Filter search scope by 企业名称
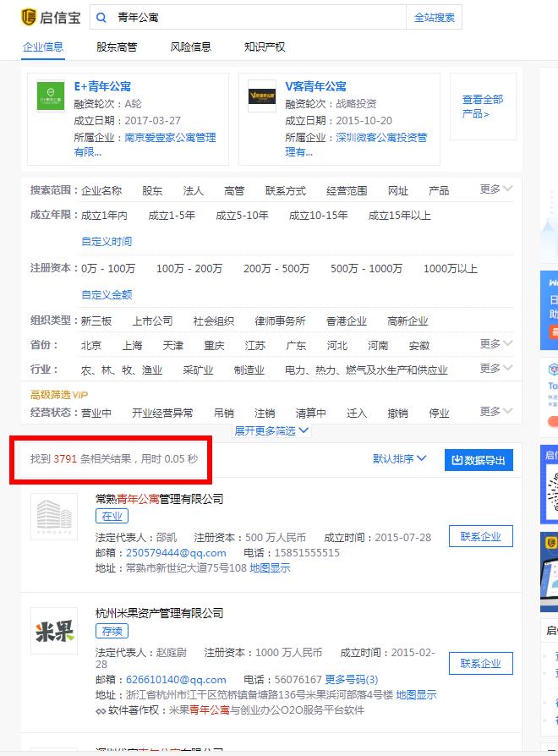 pyautogui.click(x=101, y=190)
